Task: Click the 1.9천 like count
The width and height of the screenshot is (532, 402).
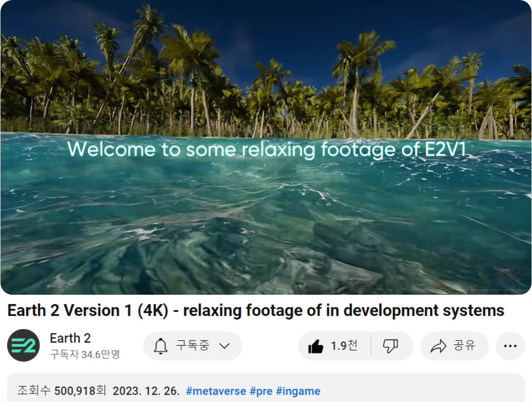Action: point(344,346)
